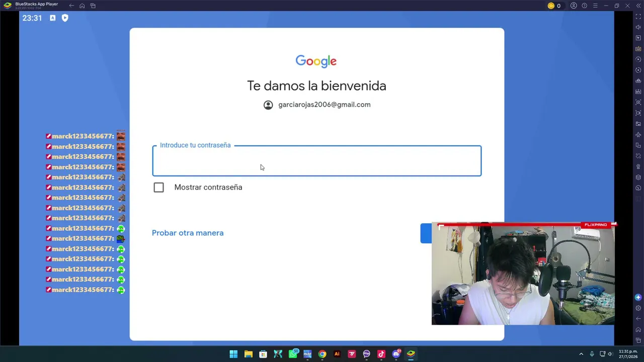Open the set location icon in sidebar
This screenshot has height=362, width=644.
tap(638, 167)
